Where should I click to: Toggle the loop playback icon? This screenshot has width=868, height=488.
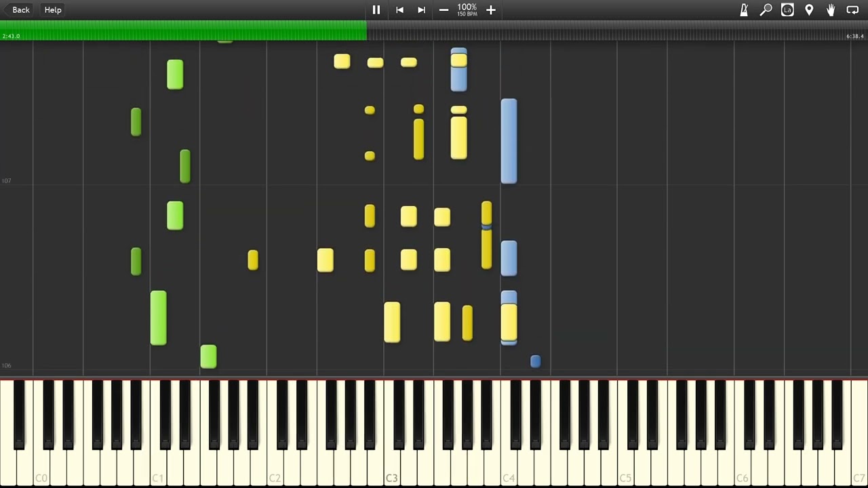[x=852, y=9]
